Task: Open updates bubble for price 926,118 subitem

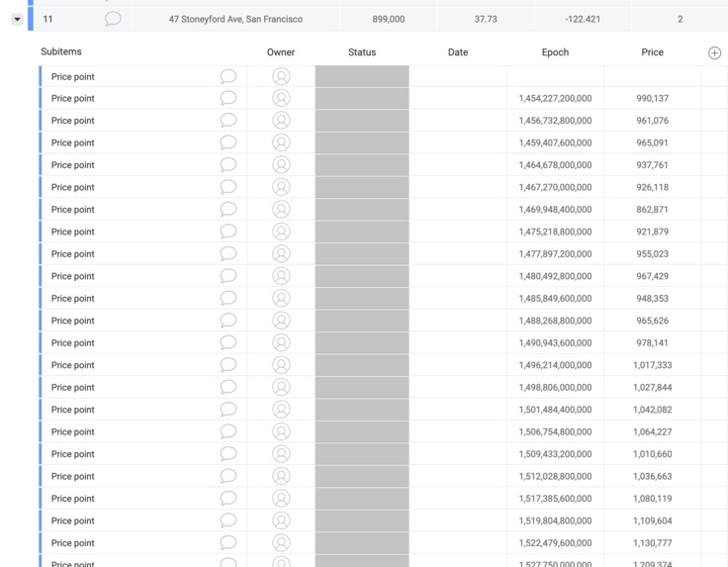Action: point(227,188)
